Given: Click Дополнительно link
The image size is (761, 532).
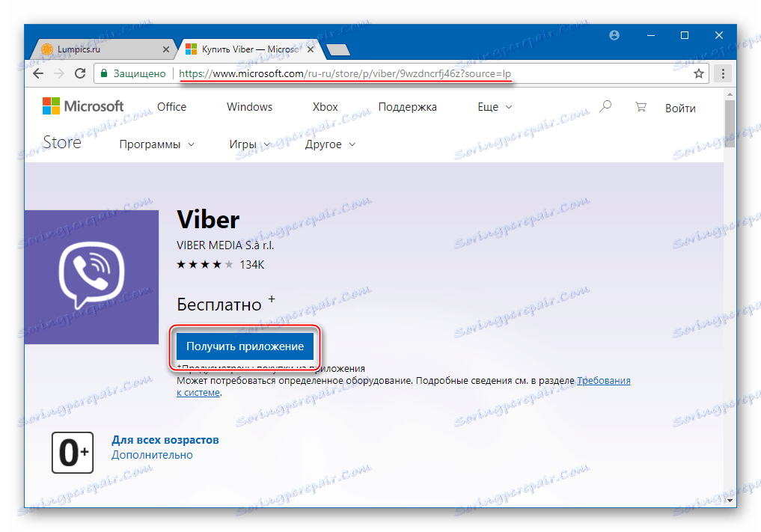Looking at the screenshot, I should click(152, 455).
